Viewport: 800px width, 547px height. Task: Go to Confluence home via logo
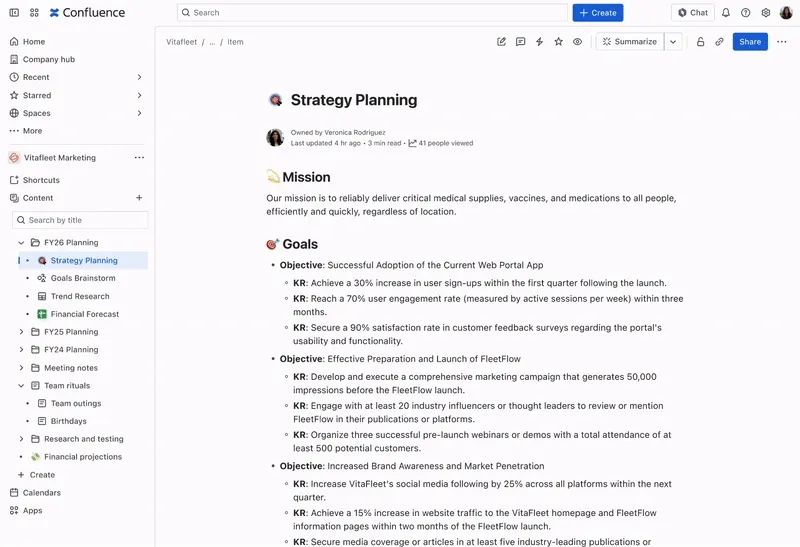(87, 13)
